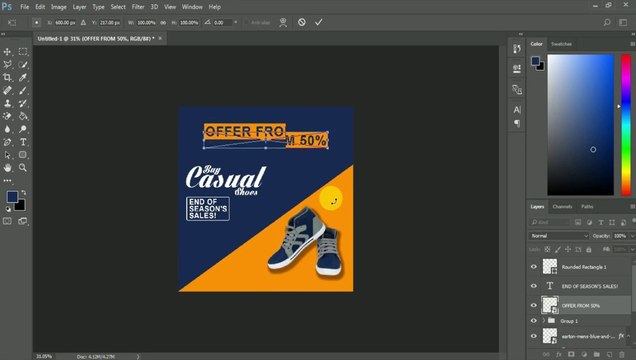This screenshot has height=360, width=636.
Task: Select the Quick Selection tool
Action: (23, 64)
